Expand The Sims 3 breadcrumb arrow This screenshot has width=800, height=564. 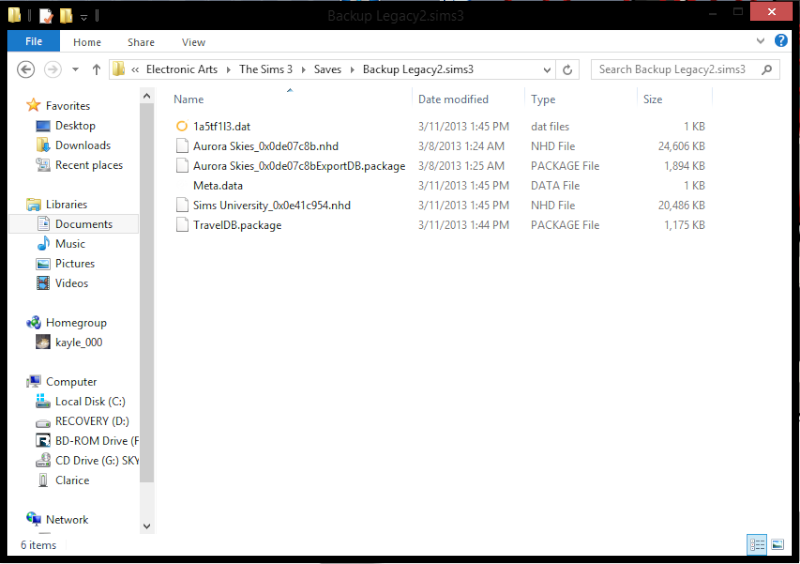coord(303,69)
